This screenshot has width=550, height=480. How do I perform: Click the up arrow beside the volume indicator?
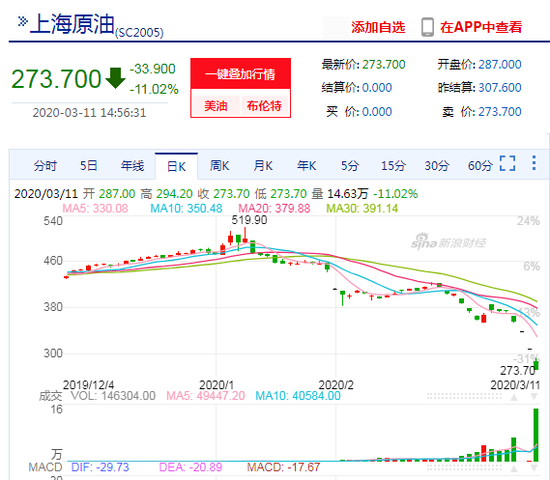(x=514, y=397)
